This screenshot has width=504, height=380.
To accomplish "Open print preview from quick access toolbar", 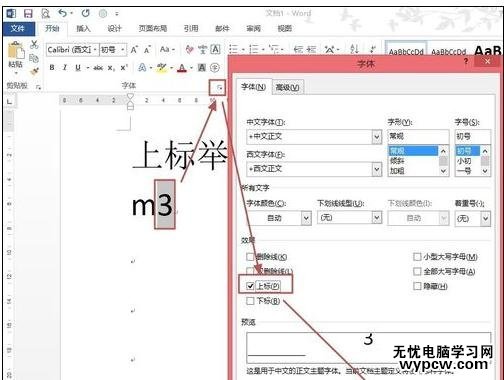I will coord(45,14).
